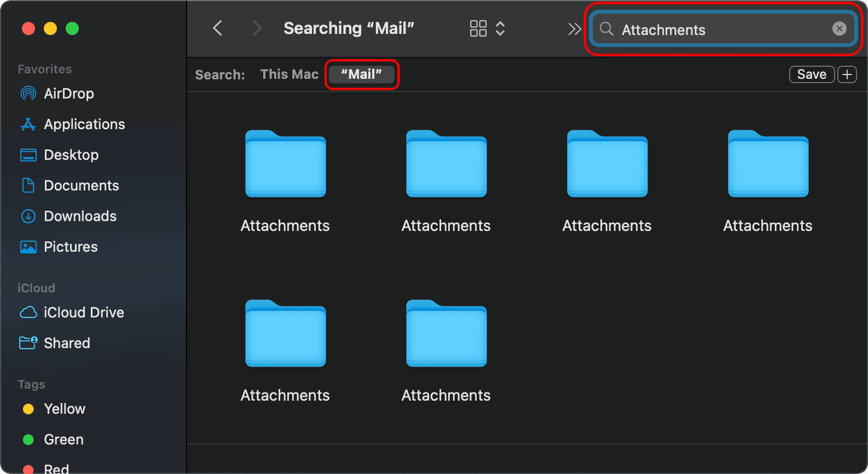This screenshot has height=474, width=868.
Task: Switch search scope to This Mac
Action: pos(289,74)
